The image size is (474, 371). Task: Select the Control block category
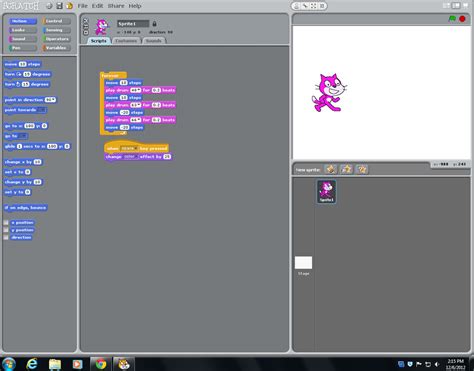(56, 21)
